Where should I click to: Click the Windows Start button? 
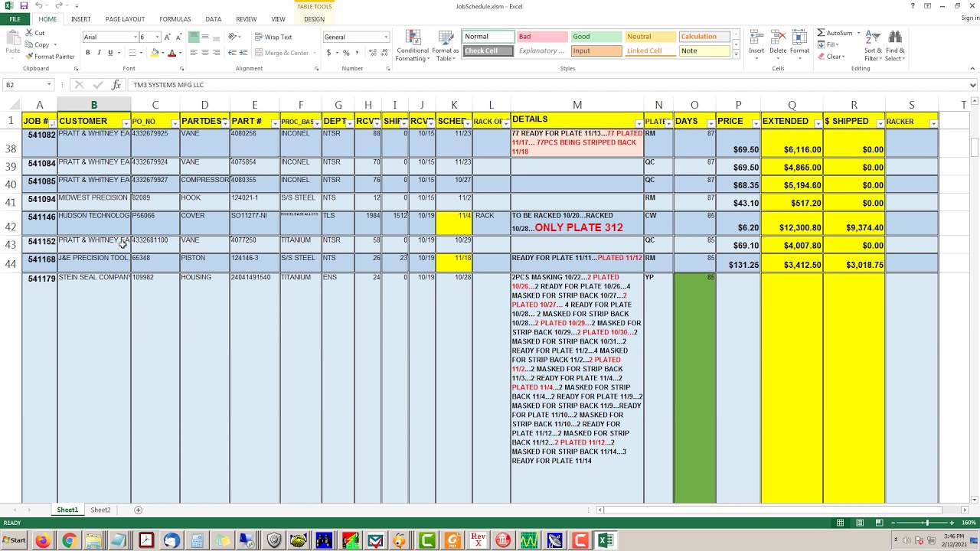(x=14, y=541)
